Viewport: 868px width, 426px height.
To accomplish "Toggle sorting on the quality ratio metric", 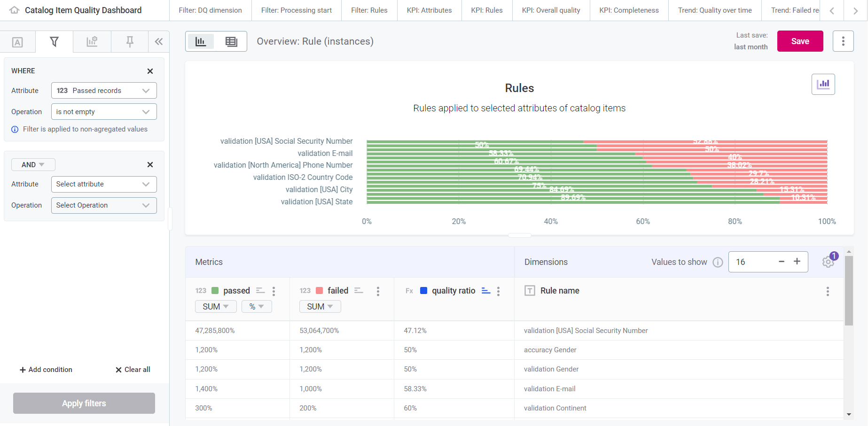I will (485, 291).
